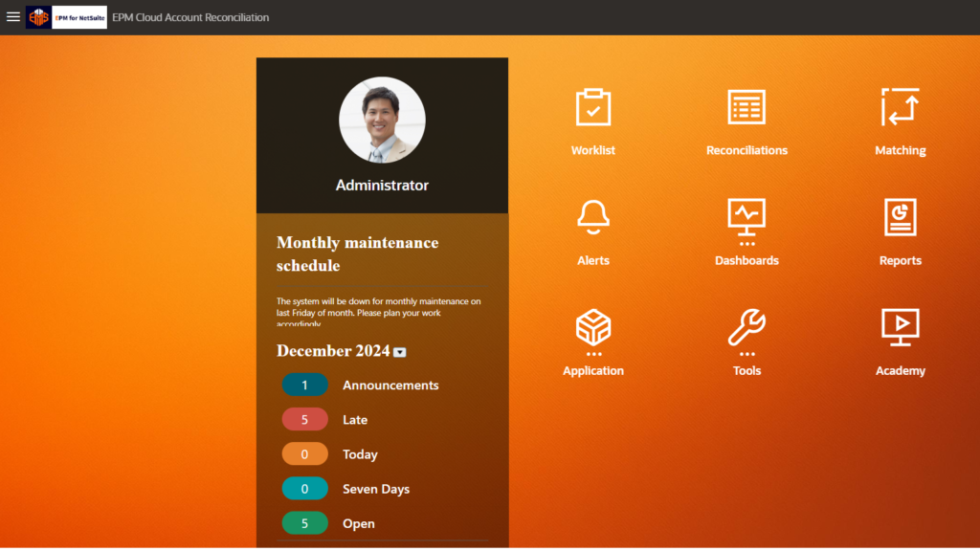Open the Alerts bell icon
Viewport: 980px width, 551px height.
coord(593,217)
